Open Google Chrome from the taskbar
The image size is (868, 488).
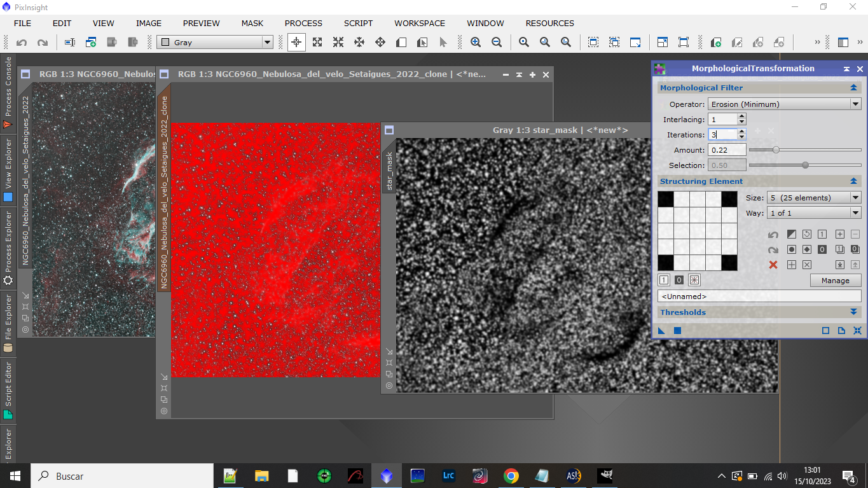(x=511, y=476)
